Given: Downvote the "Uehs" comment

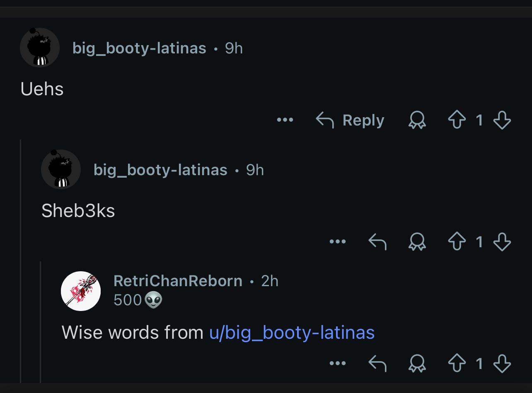Looking at the screenshot, I should point(502,121).
